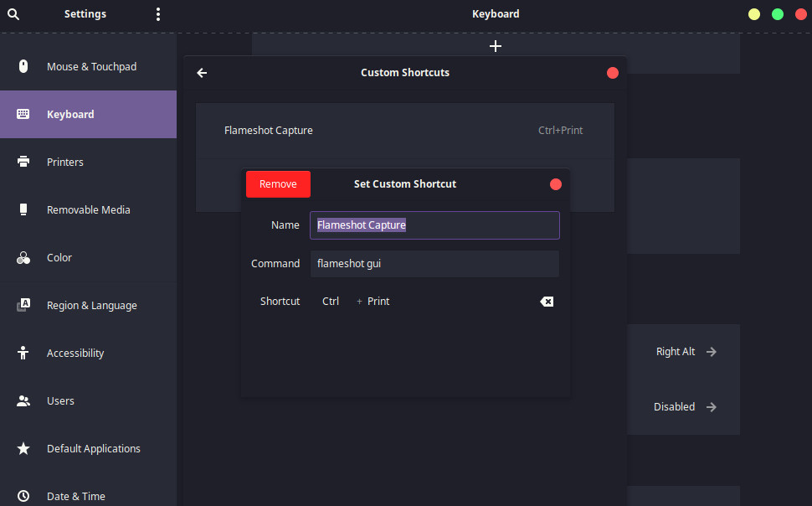Screen dimensions: 812x506
Task: Clear shortcut with backspace icon
Action: coord(547,302)
